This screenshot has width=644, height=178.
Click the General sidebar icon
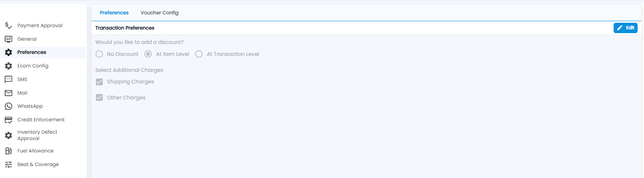pos(8,39)
